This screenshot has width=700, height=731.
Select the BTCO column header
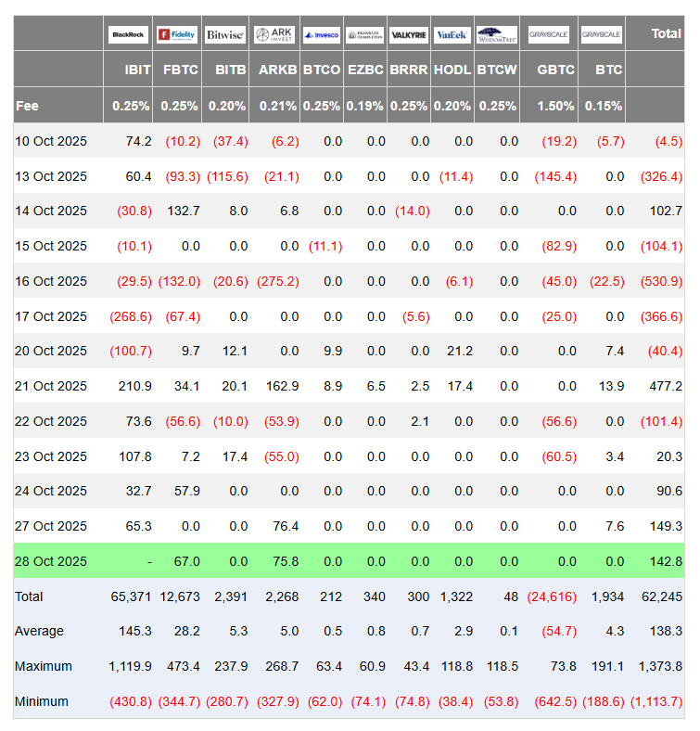point(322,70)
